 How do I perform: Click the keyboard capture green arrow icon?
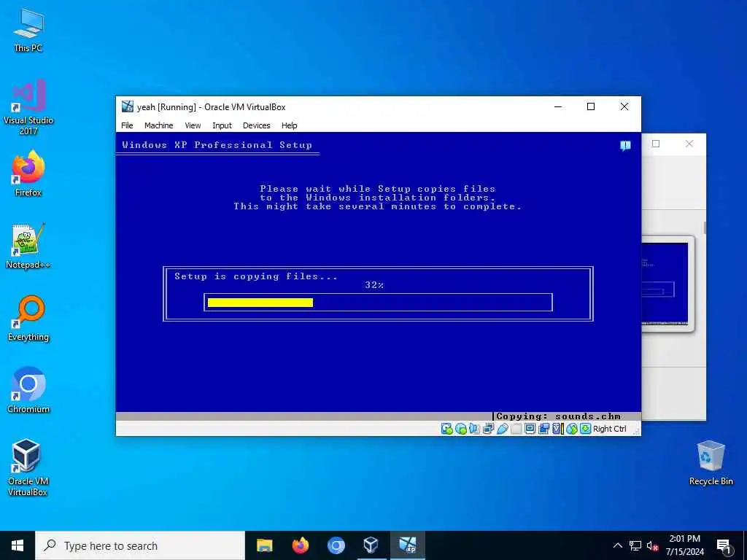coord(586,429)
